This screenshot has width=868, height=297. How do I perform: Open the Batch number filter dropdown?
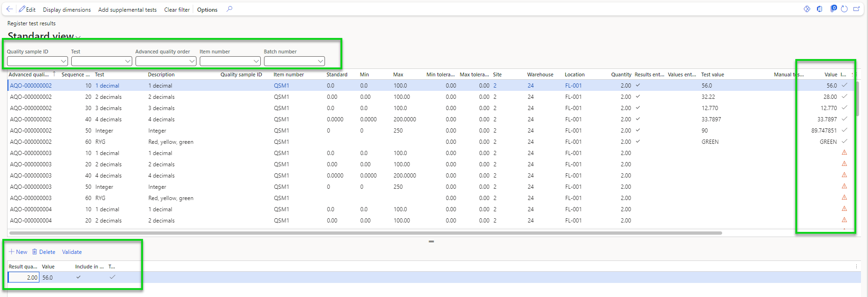tap(320, 61)
